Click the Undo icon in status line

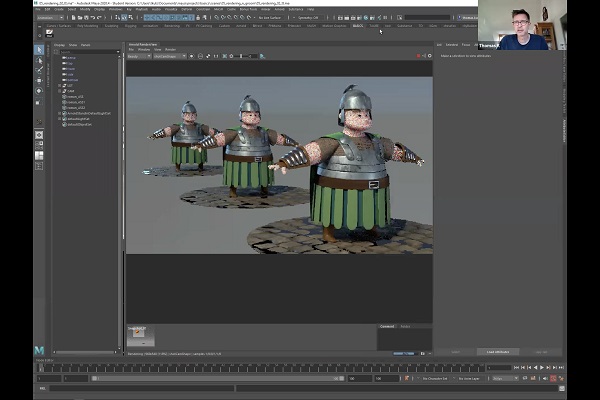[93, 18]
